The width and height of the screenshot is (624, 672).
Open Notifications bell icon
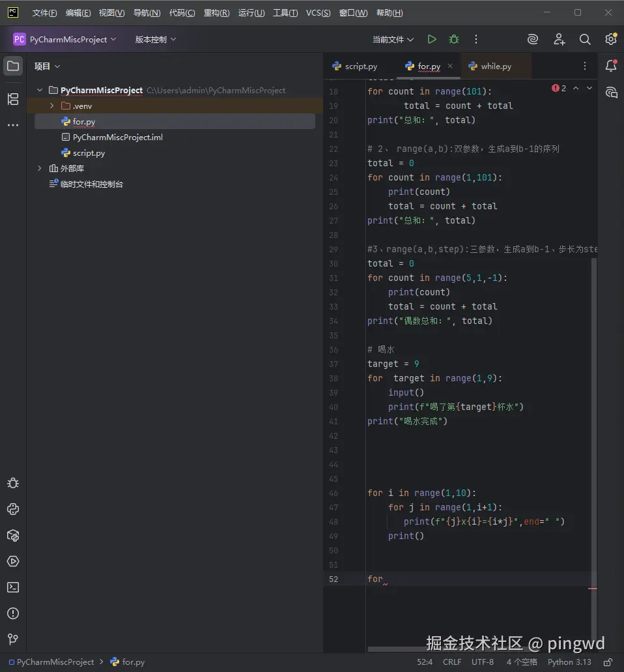coord(611,66)
